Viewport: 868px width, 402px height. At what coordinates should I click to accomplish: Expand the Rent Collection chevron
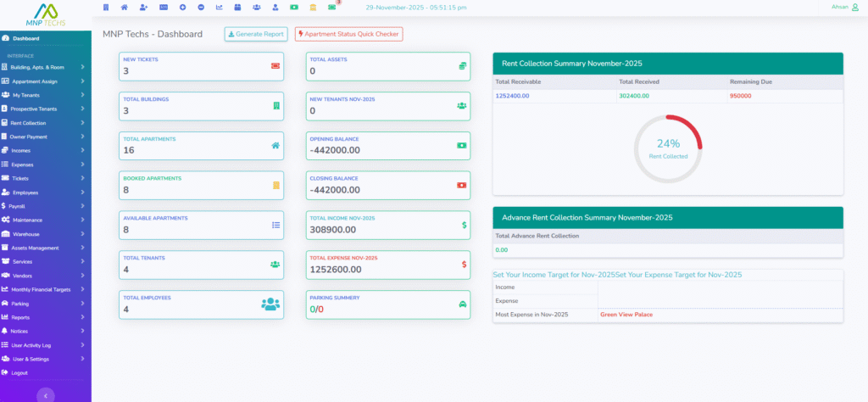pos(82,122)
